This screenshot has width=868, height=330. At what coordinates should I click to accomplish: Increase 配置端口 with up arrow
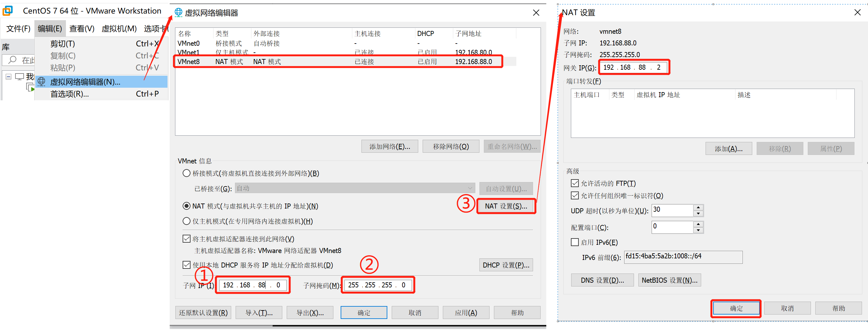[698, 224]
